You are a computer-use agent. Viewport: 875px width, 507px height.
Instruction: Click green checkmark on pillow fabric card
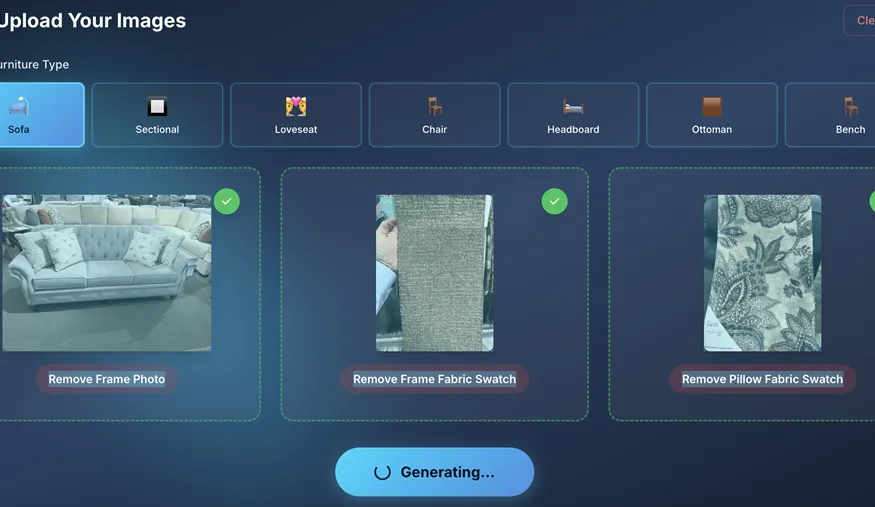pyautogui.click(x=872, y=202)
